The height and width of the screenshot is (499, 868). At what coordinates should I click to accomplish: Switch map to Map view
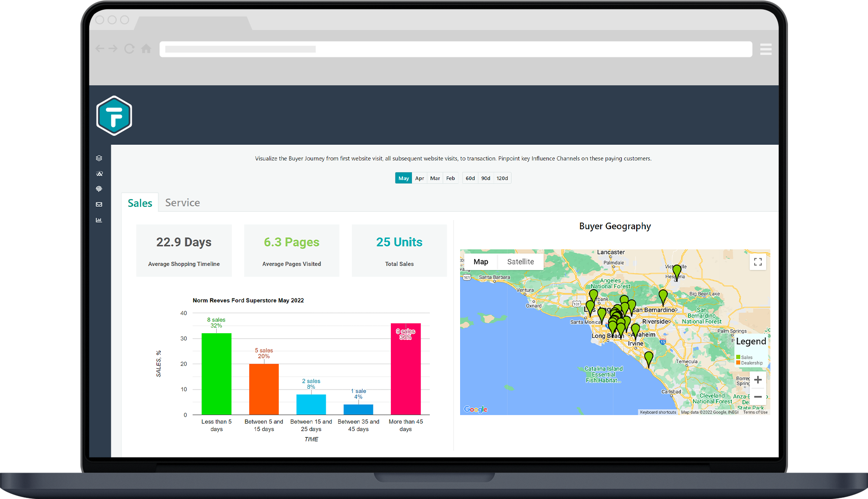[481, 262]
